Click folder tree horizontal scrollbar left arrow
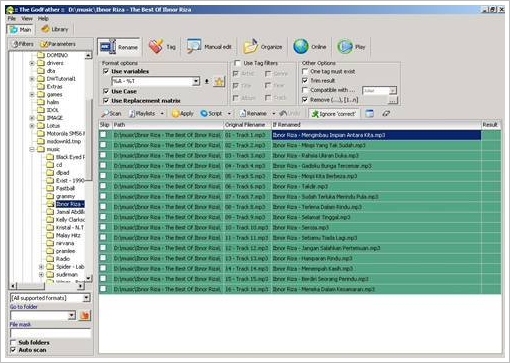Screen dimensions: 510x363 [13, 286]
